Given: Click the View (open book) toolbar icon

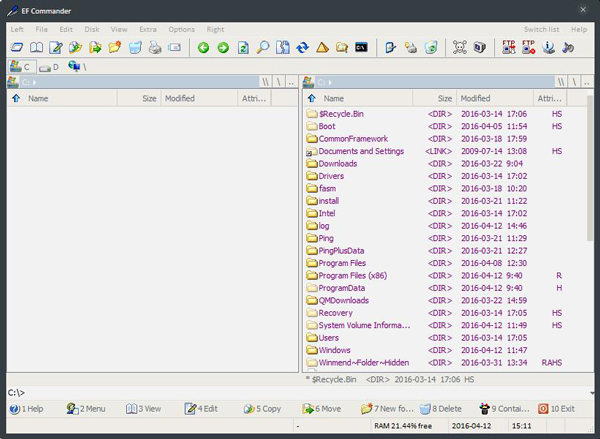Looking at the screenshot, I should (x=36, y=47).
